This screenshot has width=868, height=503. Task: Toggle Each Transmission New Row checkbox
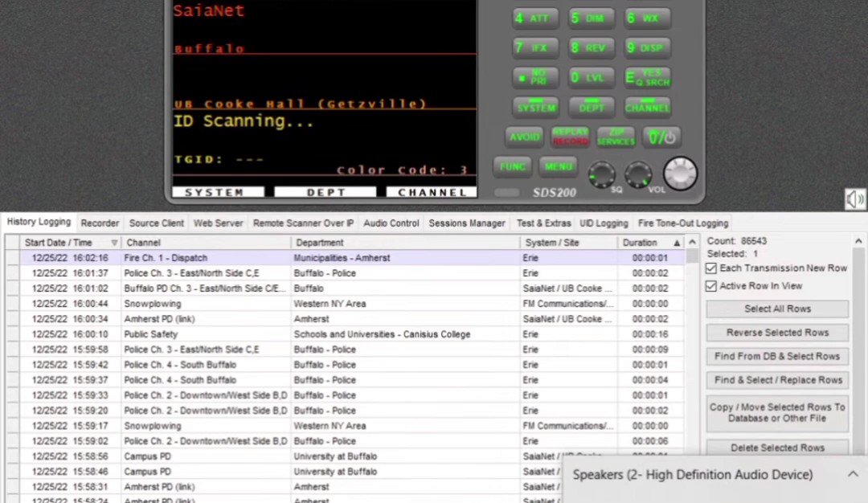click(711, 268)
